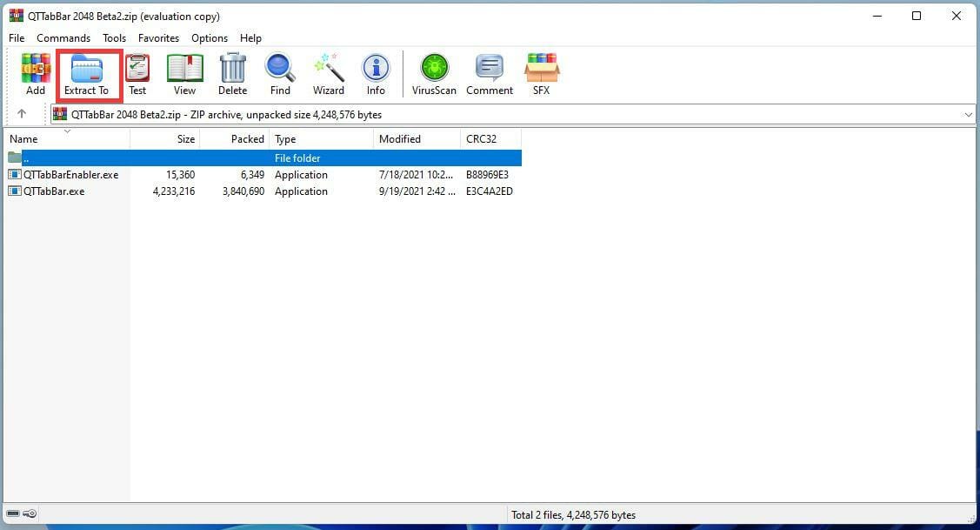Image resolution: width=980 pixels, height=530 pixels.
Task: Launch the Wizard tool
Action: tap(328, 73)
